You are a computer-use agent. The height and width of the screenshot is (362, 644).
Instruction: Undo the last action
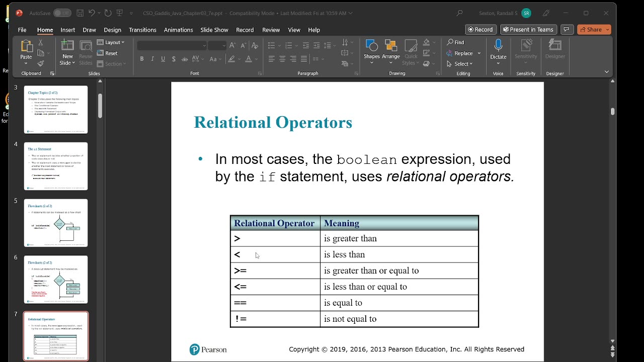coord(92,13)
